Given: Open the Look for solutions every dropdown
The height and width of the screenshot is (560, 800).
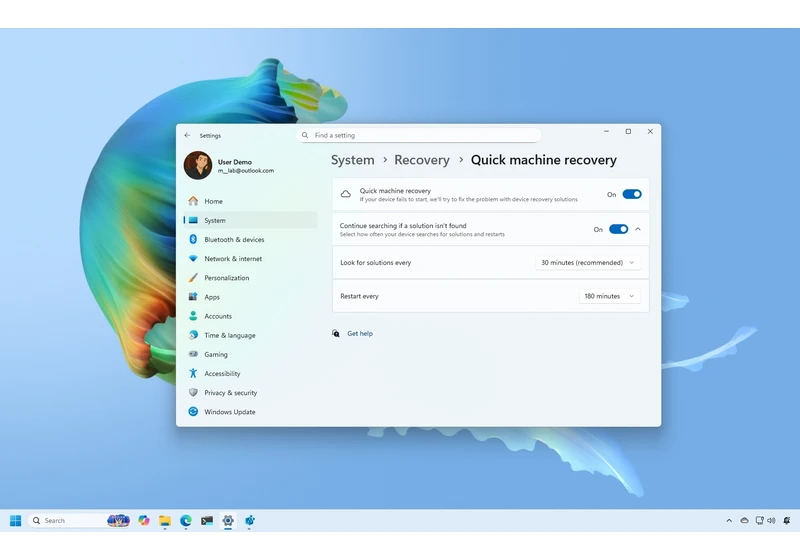Looking at the screenshot, I should coord(588,263).
